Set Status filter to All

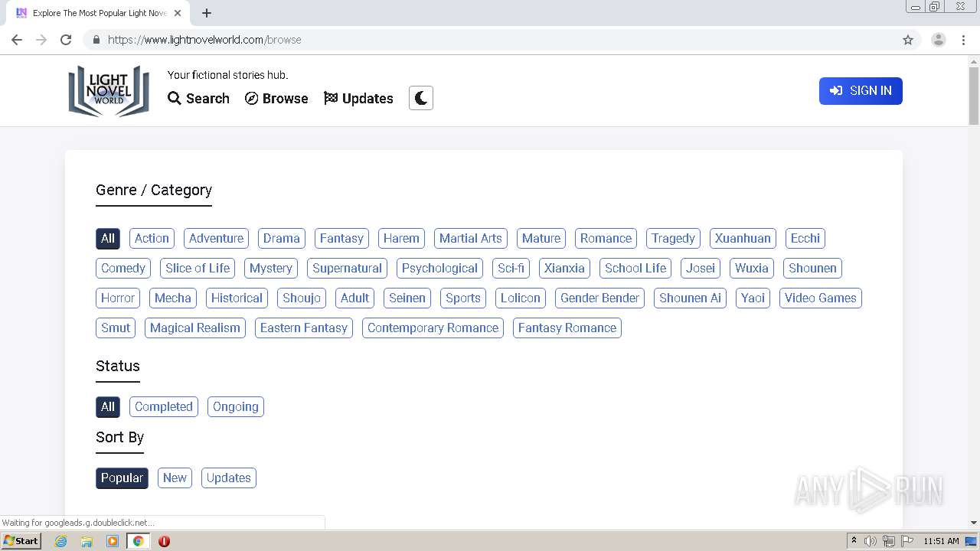coord(108,406)
